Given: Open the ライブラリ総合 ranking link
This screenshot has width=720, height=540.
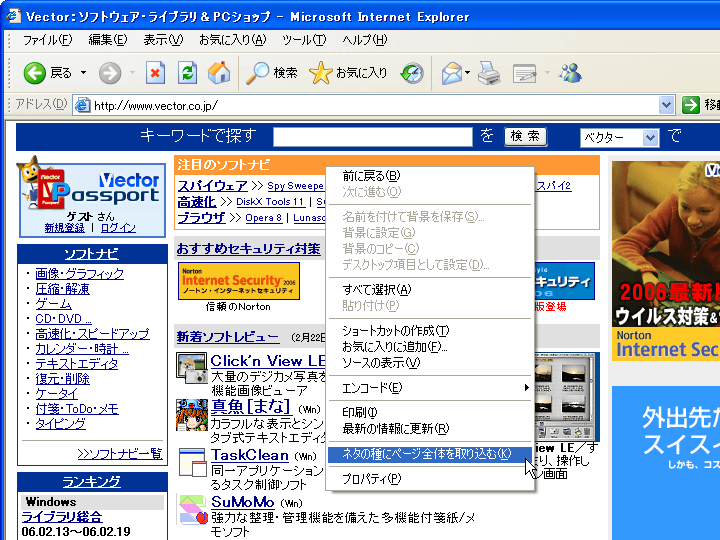Looking at the screenshot, I should pos(62,517).
